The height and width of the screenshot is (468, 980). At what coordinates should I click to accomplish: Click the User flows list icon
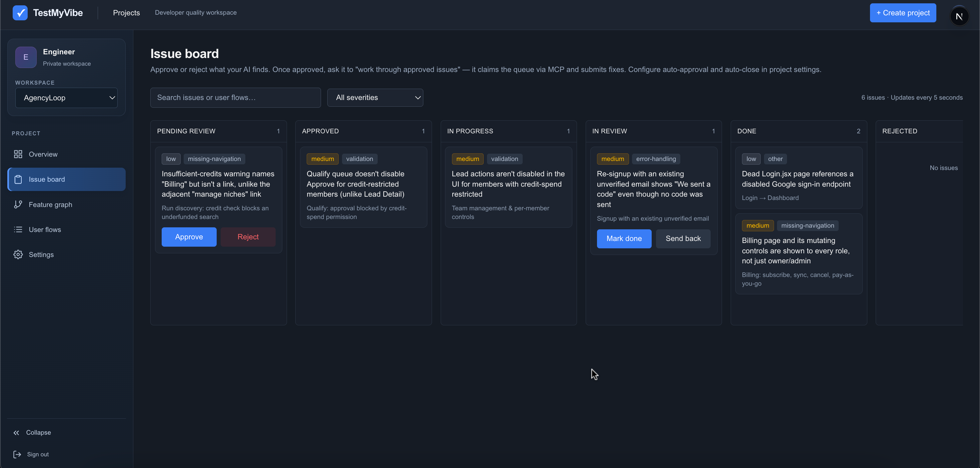click(18, 229)
